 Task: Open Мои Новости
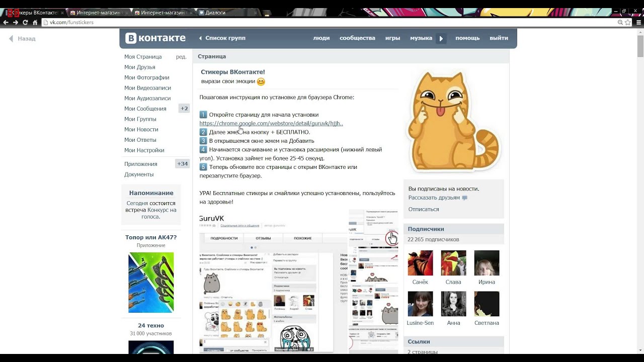pyautogui.click(x=141, y=130)
